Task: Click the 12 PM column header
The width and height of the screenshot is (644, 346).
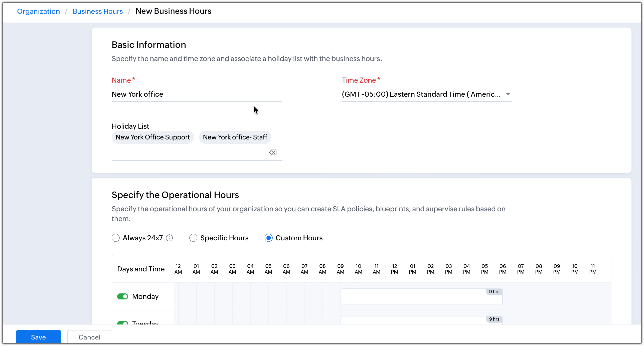Action: point(394,269)
